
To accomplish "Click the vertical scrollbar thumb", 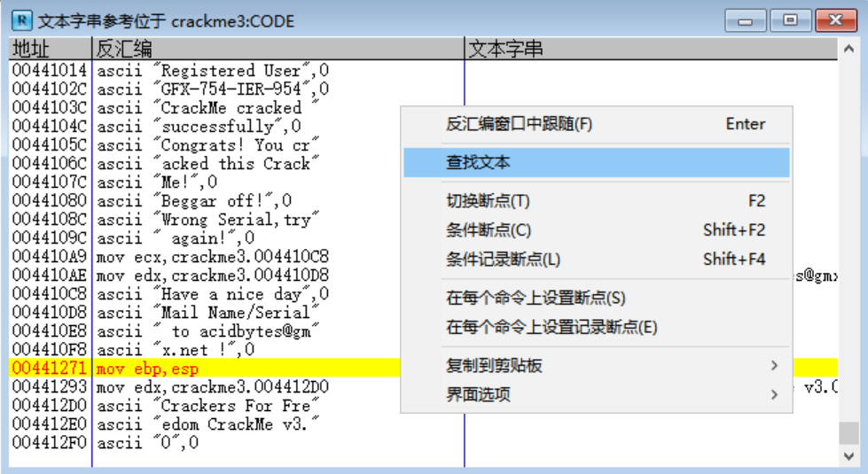I will click(848, 433).
